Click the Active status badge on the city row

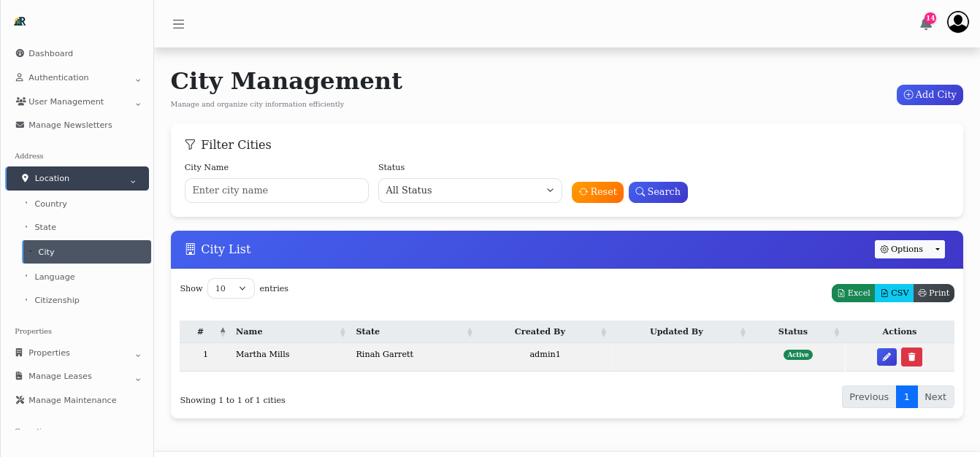point(797,354)
